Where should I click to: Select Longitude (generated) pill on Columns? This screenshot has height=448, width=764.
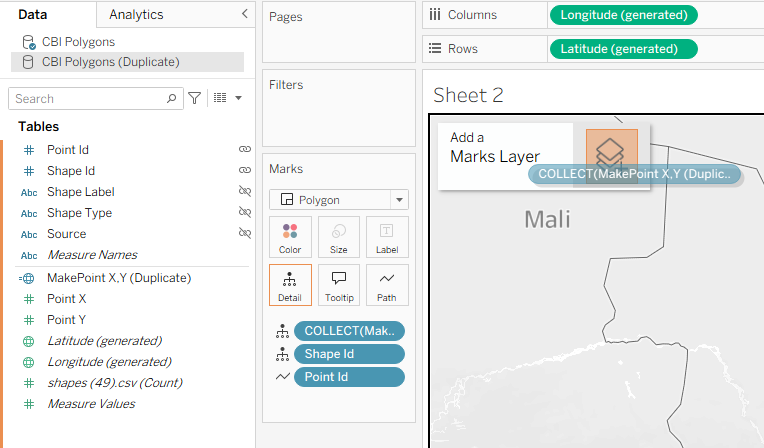click(624, 15)
